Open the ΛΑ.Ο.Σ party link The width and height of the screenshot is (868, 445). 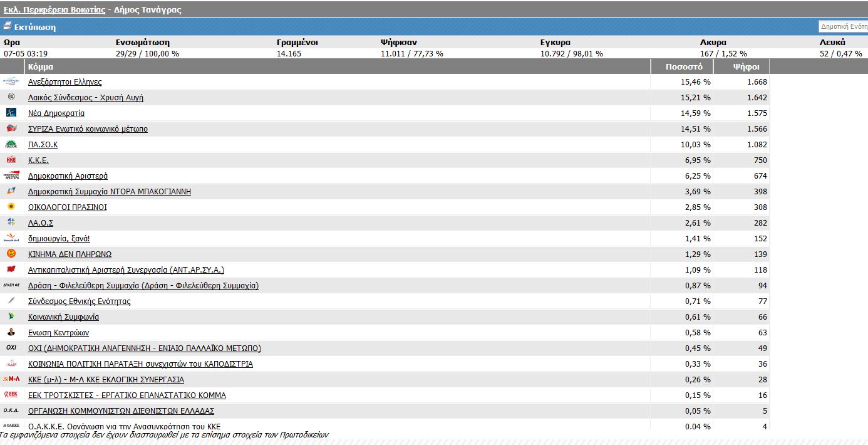coord(41,223)
